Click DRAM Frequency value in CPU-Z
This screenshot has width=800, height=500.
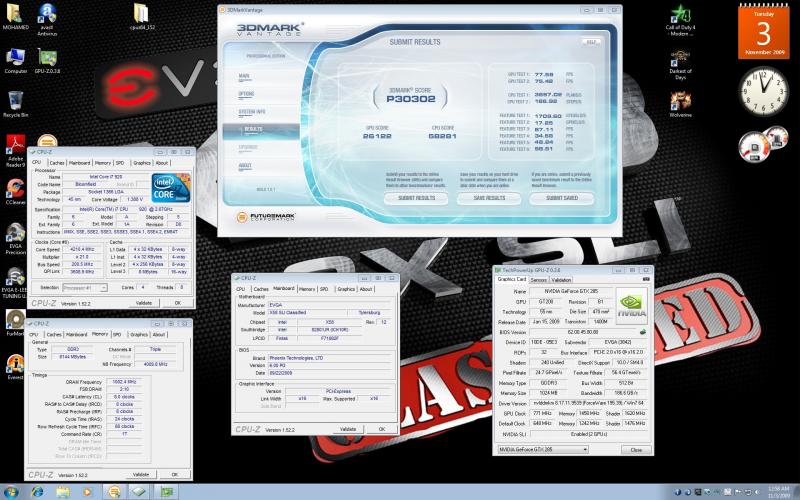point(124,382)
